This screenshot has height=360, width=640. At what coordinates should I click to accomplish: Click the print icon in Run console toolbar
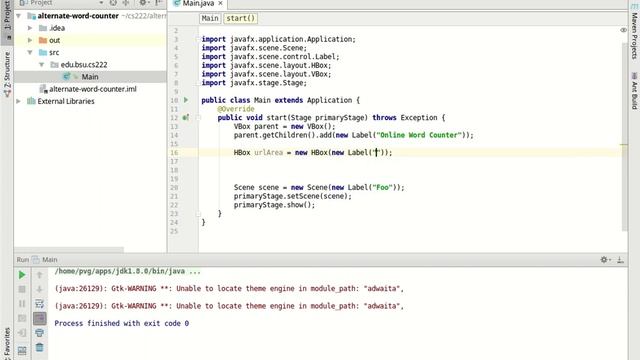40,333
